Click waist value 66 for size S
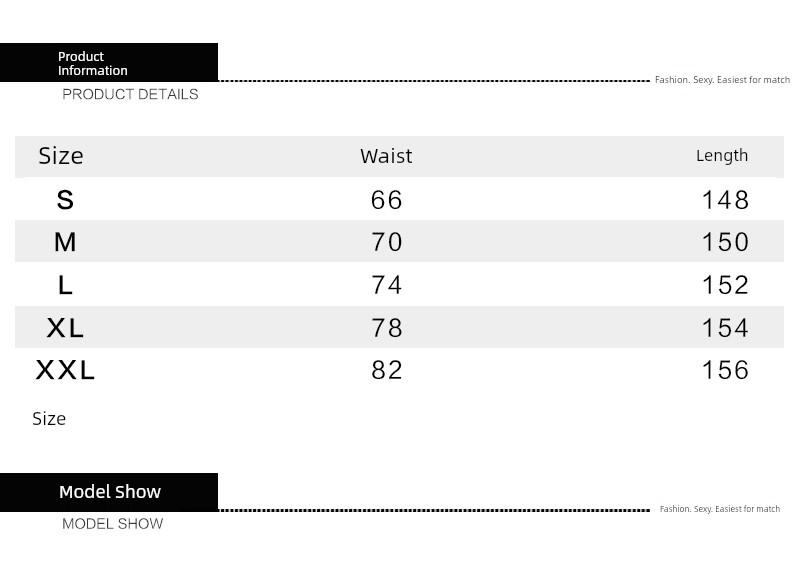800x580 pixels. click(x=387, y=199)
